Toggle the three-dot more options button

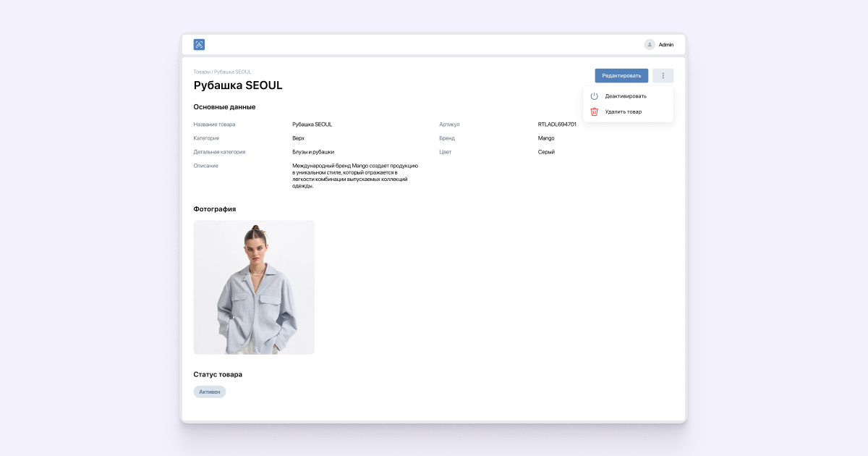tap(663, 76)
